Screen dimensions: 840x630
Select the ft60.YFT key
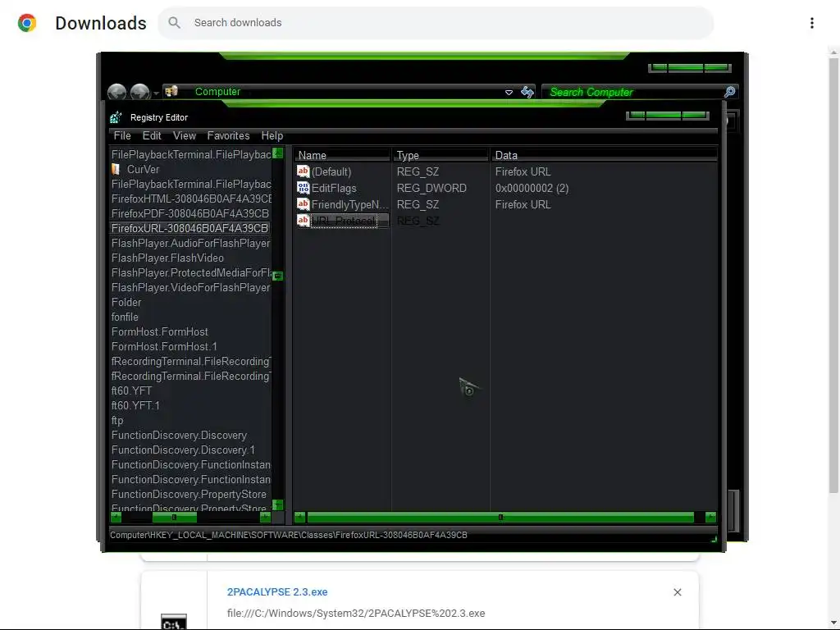tap(132, 391)
